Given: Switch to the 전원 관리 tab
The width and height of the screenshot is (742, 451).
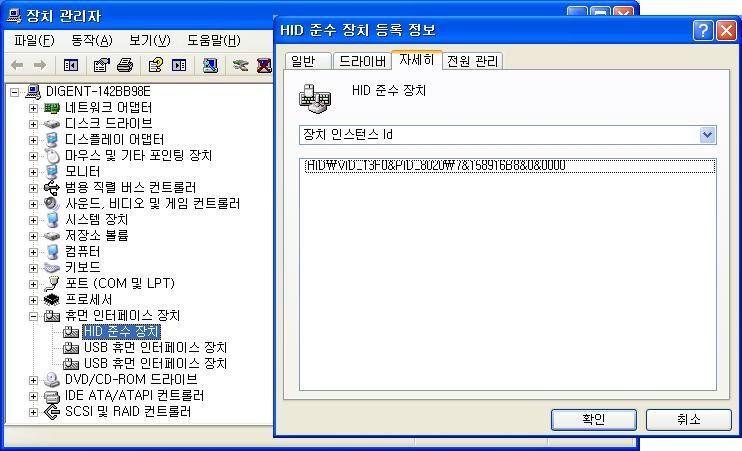Looking at the screenshot, I should 472,61.
